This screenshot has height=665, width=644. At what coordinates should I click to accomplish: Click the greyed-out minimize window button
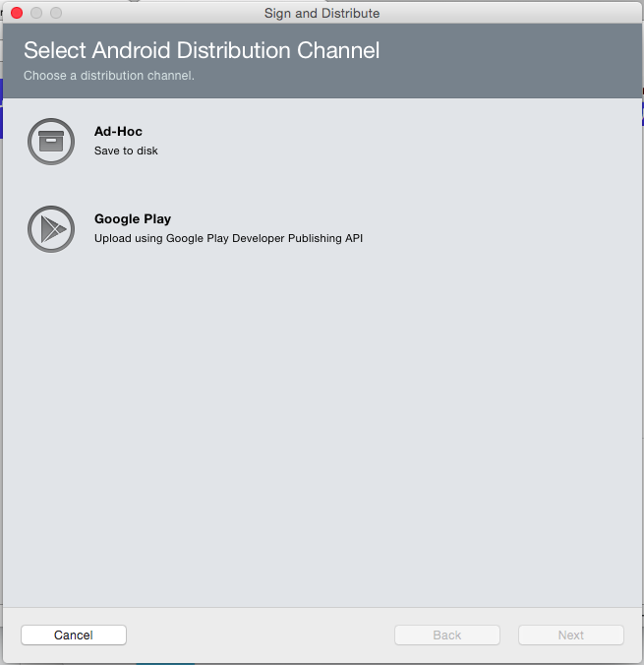pyautogui.click(x=36, y=13)
